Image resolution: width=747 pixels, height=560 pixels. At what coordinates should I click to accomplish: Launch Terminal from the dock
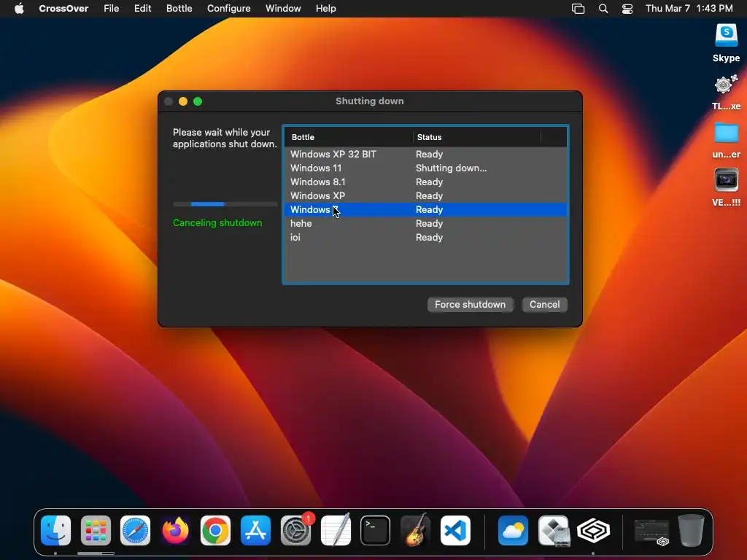tap(376, 530)
